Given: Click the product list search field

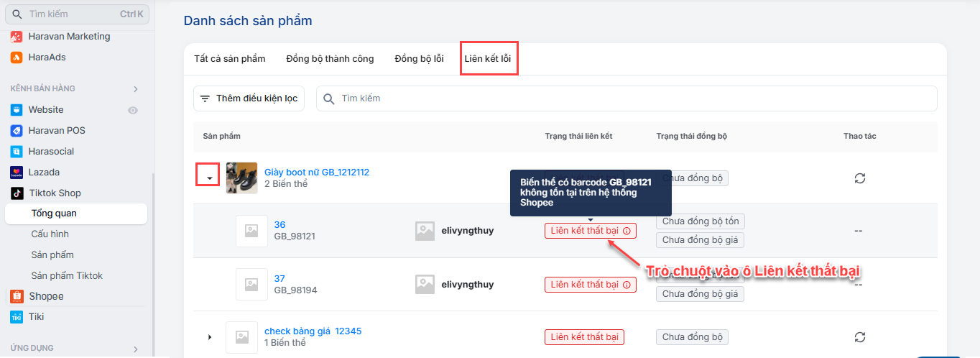Looking at the screenshot, I should 627,98.
